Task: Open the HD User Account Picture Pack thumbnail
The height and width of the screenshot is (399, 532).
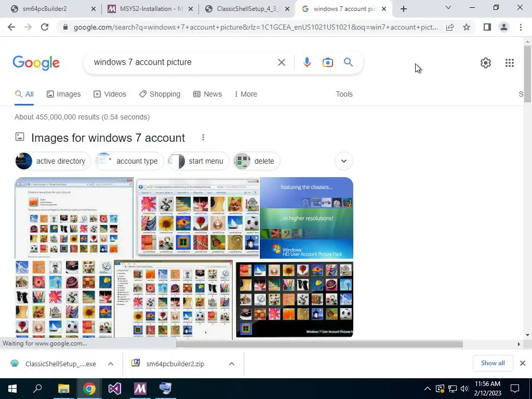Action: pyautogui.click(x=307, y=218)
